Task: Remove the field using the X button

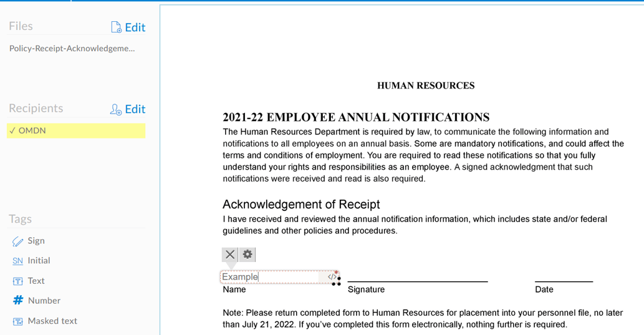Action: [x=230, y=255]
